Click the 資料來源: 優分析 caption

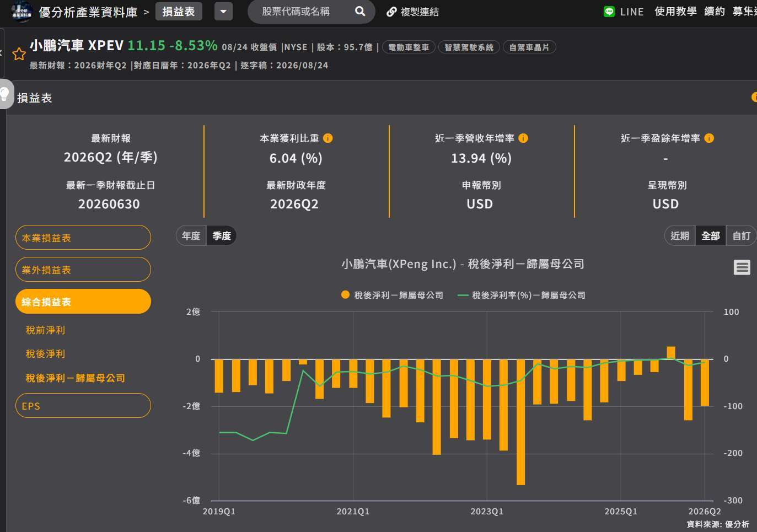[x=718, y=524]
